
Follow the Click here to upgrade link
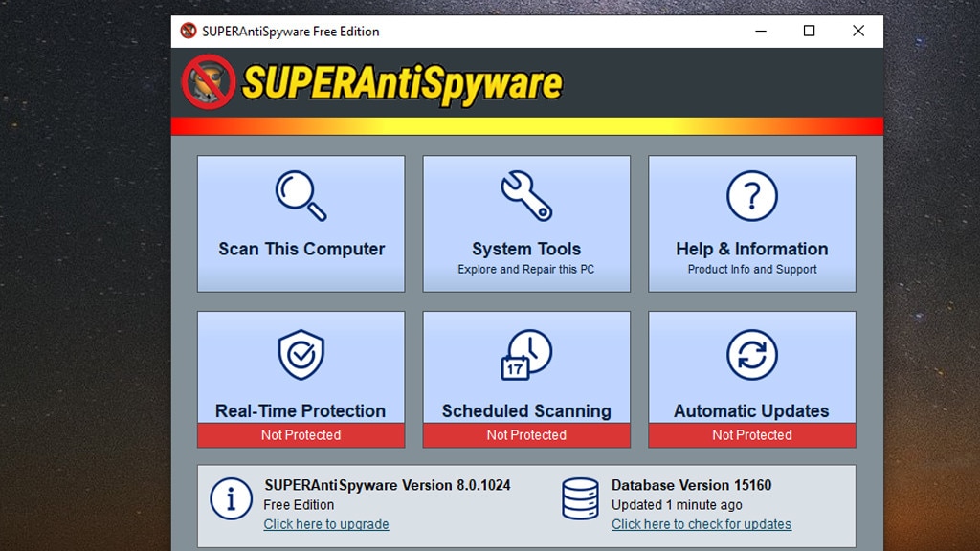pyautogui.click(x=326, y=524)
